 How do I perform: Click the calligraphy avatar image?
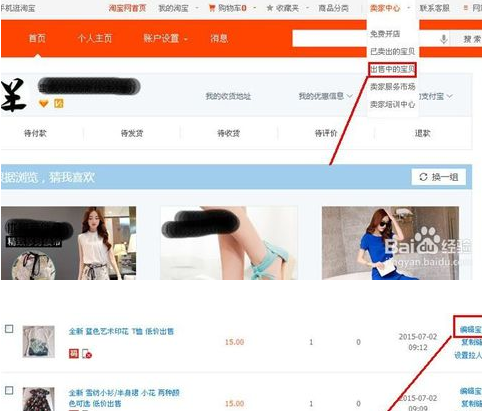point(14,95)
